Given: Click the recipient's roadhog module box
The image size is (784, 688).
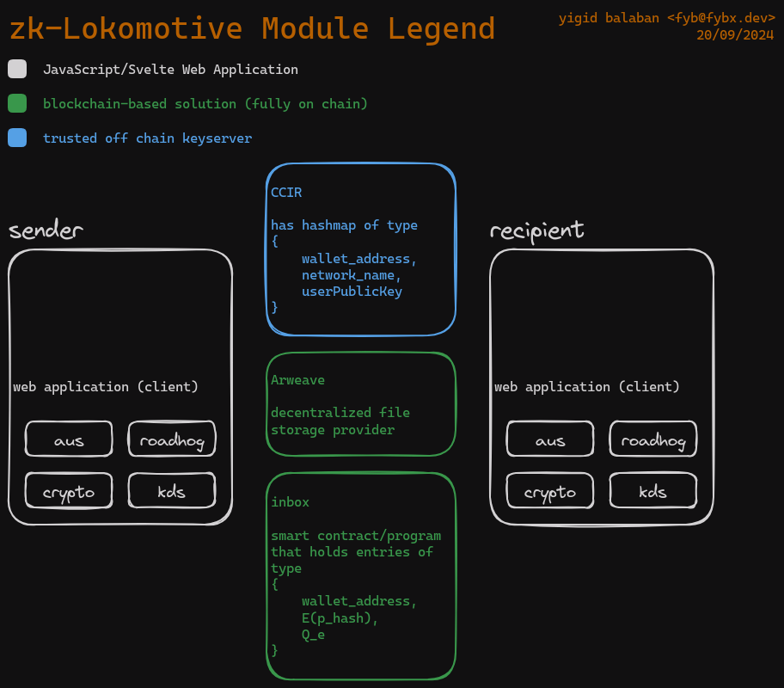Looking at the screenshot, I should [653, 439].
